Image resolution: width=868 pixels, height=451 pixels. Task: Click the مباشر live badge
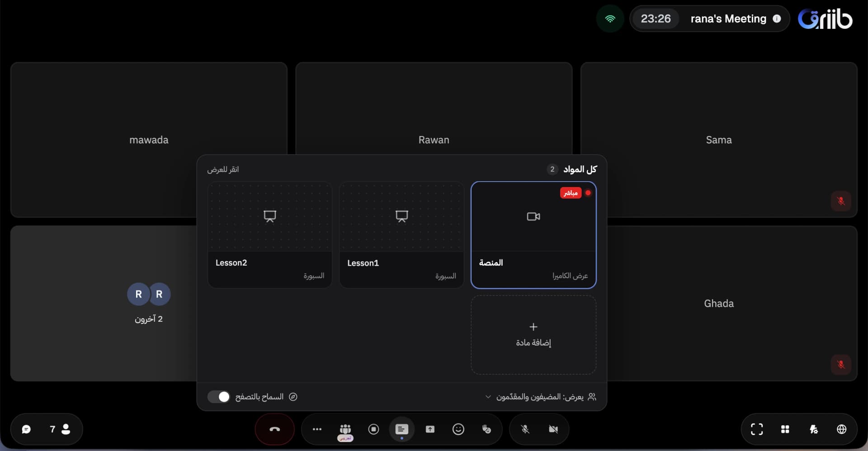pos(571,193)
